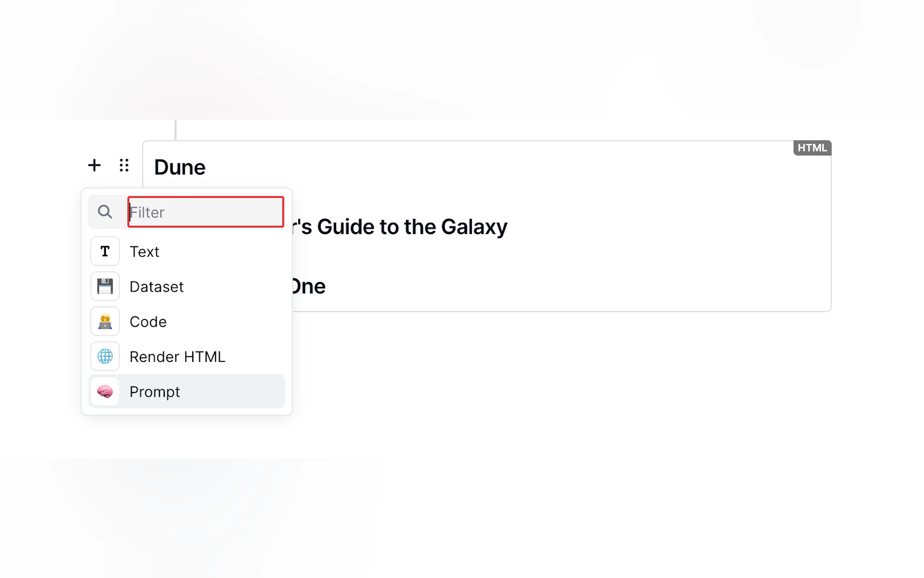This screenshot has height=578, width=924.
Task: Click the brain Prompt icon
Action: (105, 391)
